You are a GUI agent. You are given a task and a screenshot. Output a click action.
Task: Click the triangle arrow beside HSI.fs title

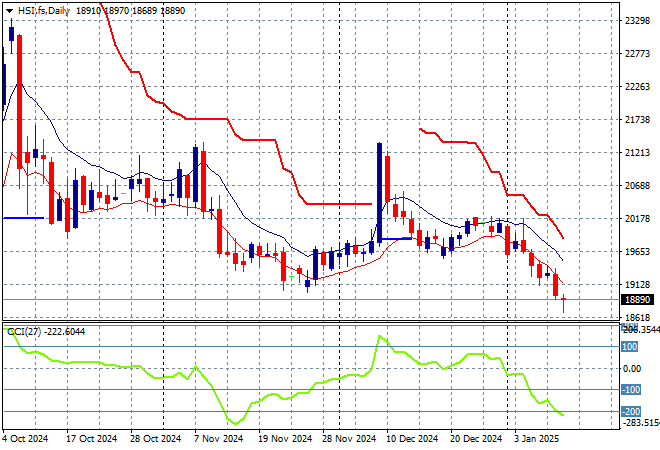click(x=9, y=9)
